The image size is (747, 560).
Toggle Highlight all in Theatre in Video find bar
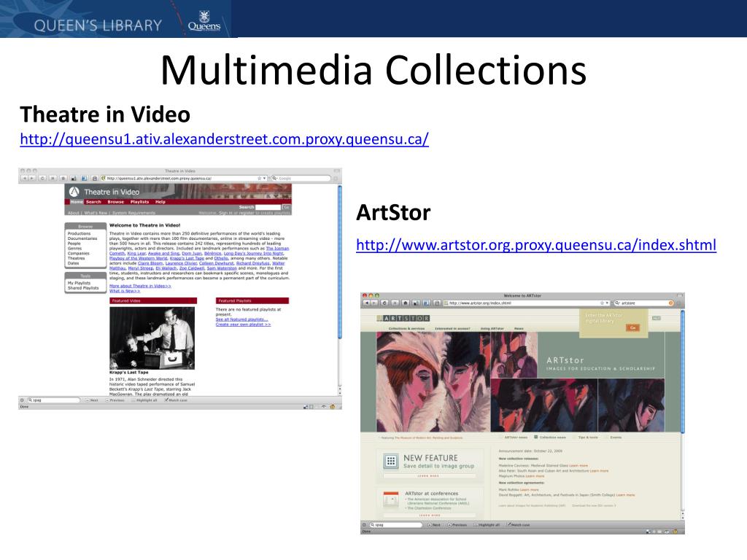click(144, 400)
